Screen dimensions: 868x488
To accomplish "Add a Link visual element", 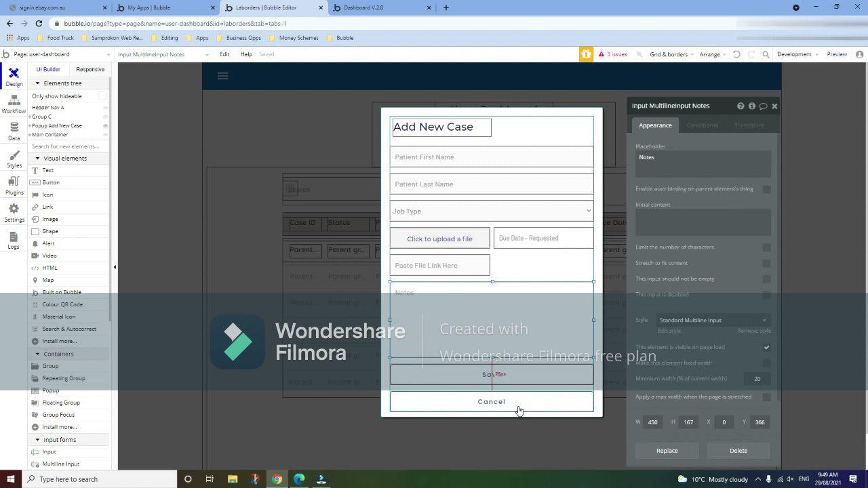I will (x=47, y=207).
